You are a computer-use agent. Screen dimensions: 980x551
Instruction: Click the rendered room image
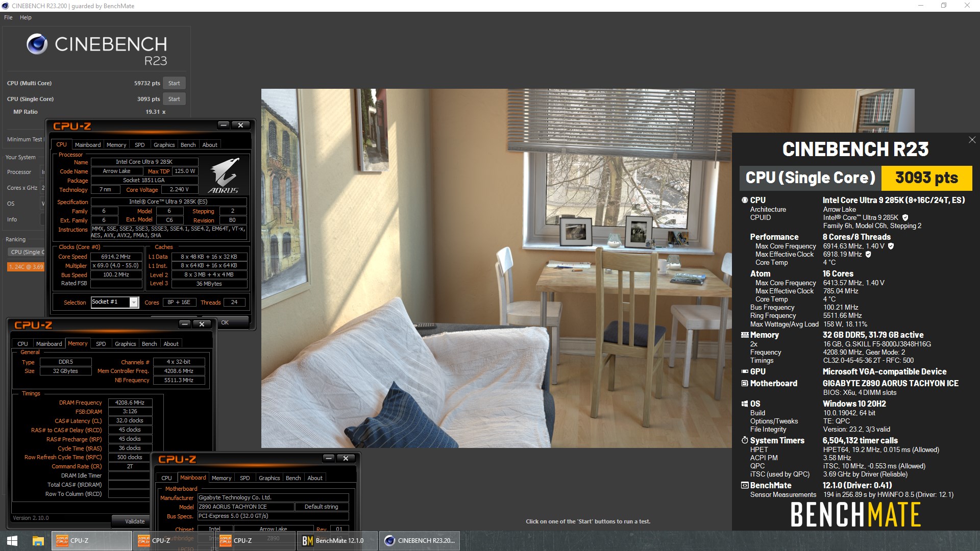pyautogui.click(x=496, y=268)
